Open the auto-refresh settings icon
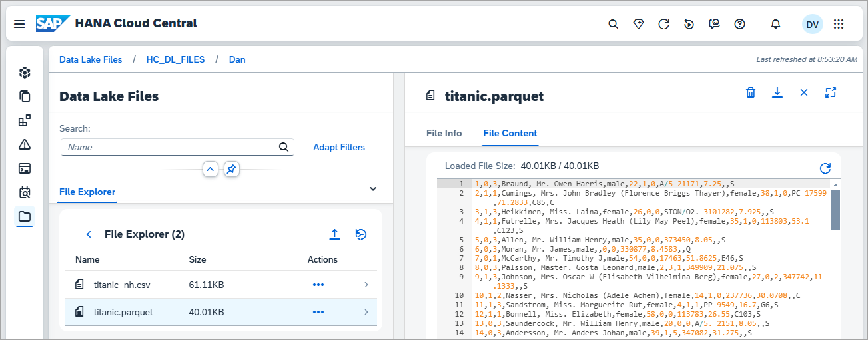This screenshot has width=868, height=340. tap(689, 24)
